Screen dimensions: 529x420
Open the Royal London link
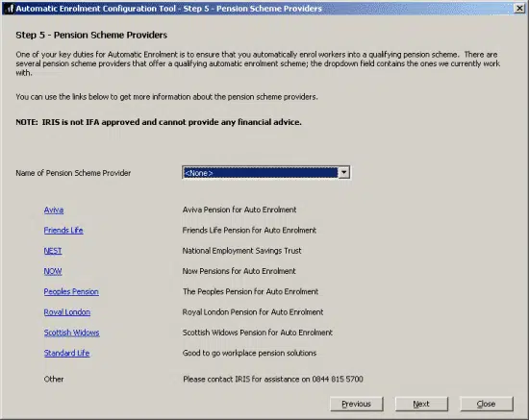pos(67,312)
